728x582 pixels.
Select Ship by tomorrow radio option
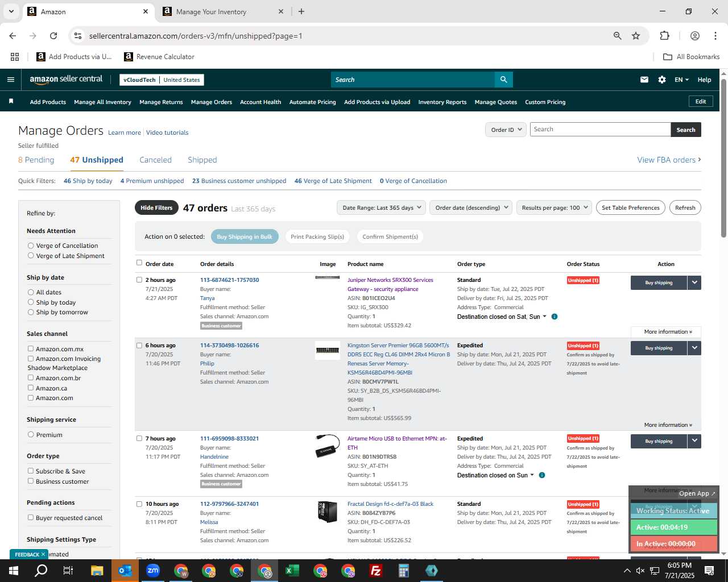point(31,312)
